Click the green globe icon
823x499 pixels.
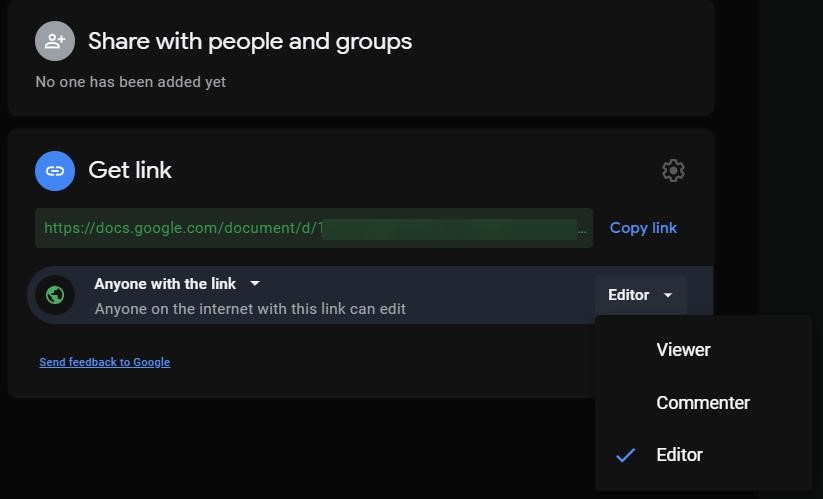pos(55,295)
